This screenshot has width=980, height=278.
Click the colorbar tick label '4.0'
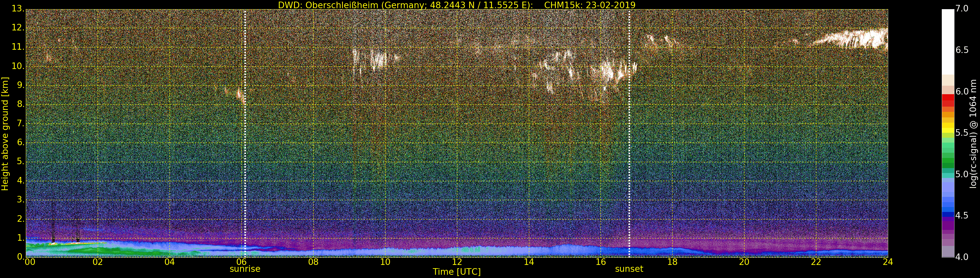point(962,257)
